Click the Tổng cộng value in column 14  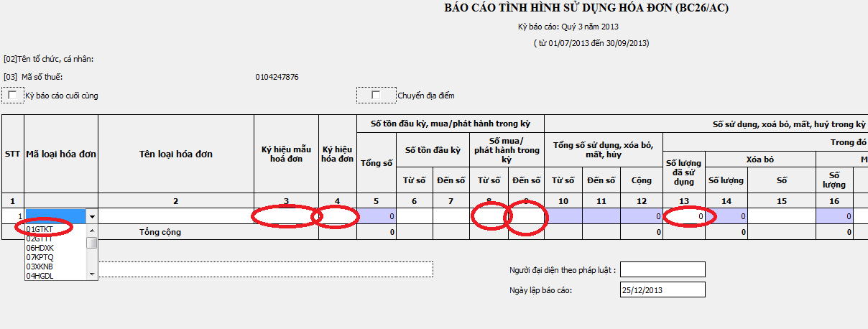[726, 231]
